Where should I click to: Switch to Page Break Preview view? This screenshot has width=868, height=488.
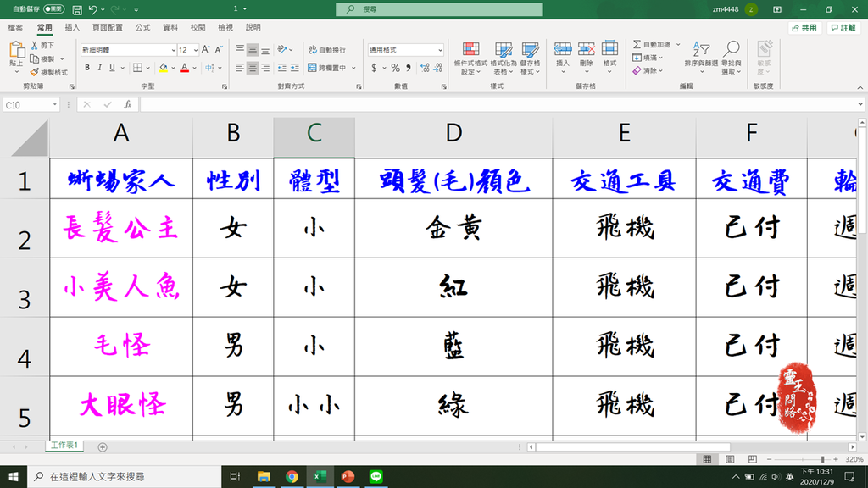(752, 459)
